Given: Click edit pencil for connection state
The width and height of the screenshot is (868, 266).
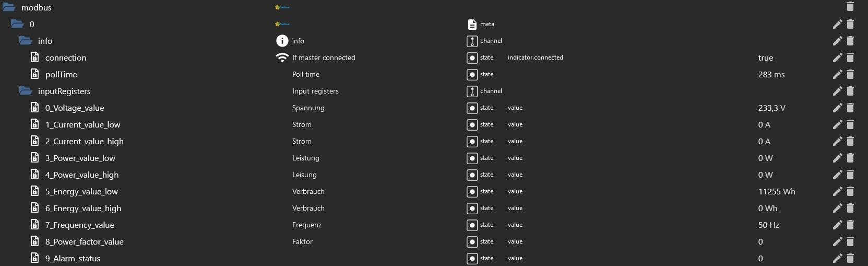Looking at the screenshot, I should (x=837, y=57).
